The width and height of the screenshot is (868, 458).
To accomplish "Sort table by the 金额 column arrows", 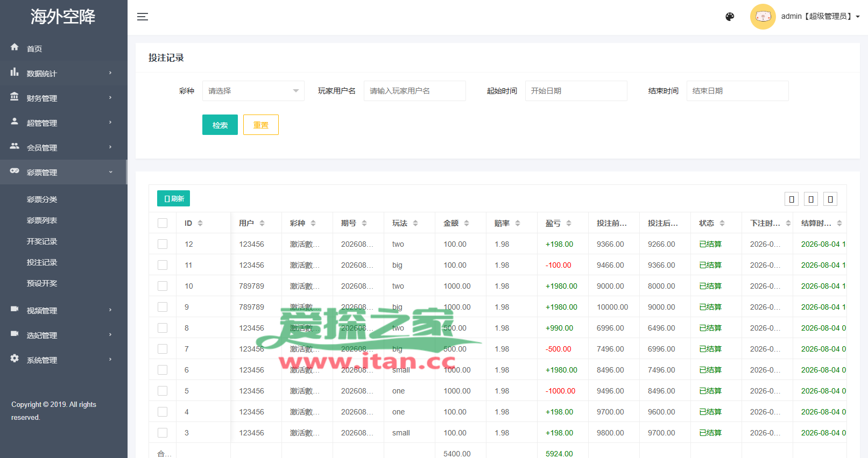I will (x=467, y=223).
